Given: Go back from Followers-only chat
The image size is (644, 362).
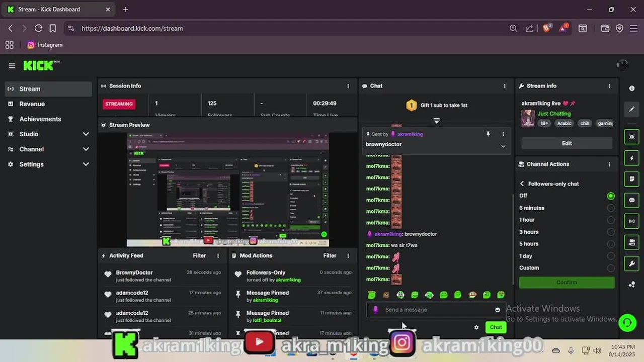Looking at the screenshot, I should (522, 184).
